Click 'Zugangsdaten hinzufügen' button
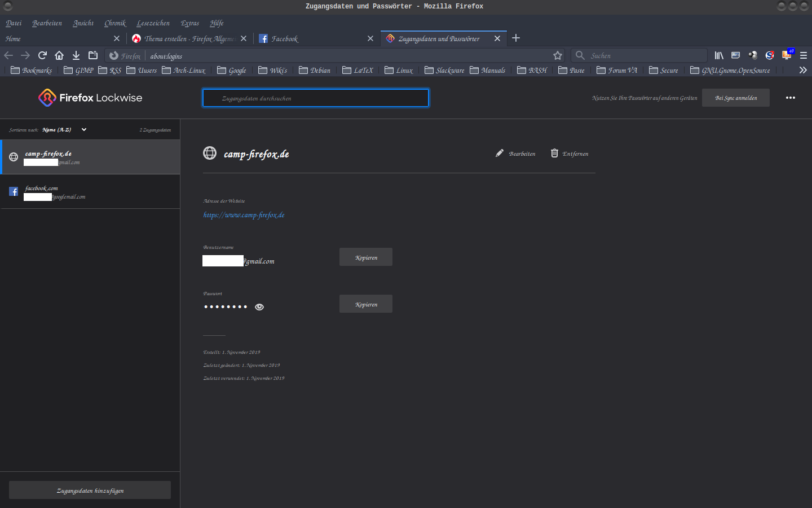812x508 pixels. click(90, 491)
